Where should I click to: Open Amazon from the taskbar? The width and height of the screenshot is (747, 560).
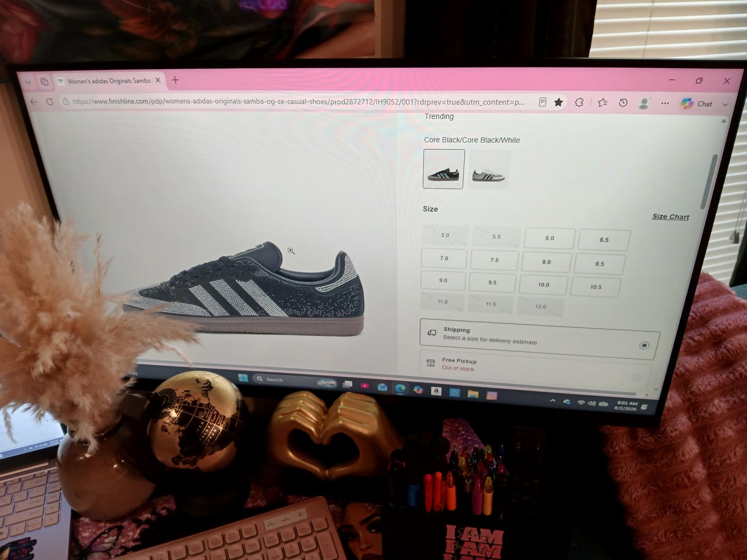click(436, 391)
